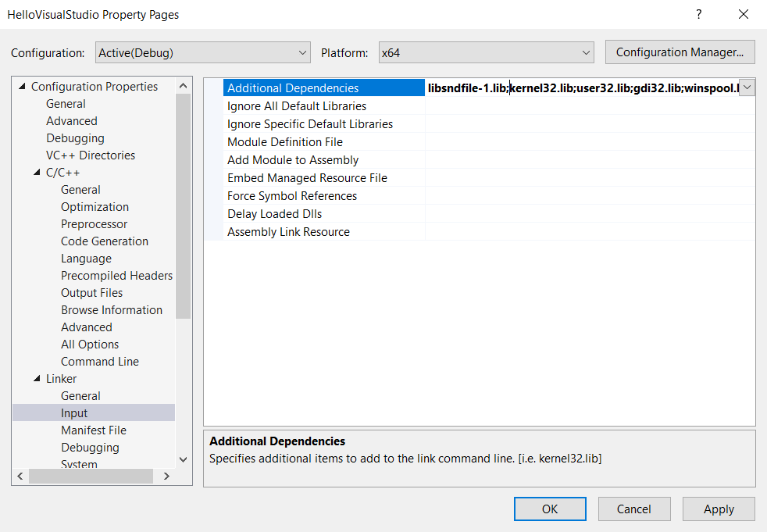Select the Linker tree item label
The height and width of the screenshot is (532, 767).
pyautogui.click(x=61, y=378)
